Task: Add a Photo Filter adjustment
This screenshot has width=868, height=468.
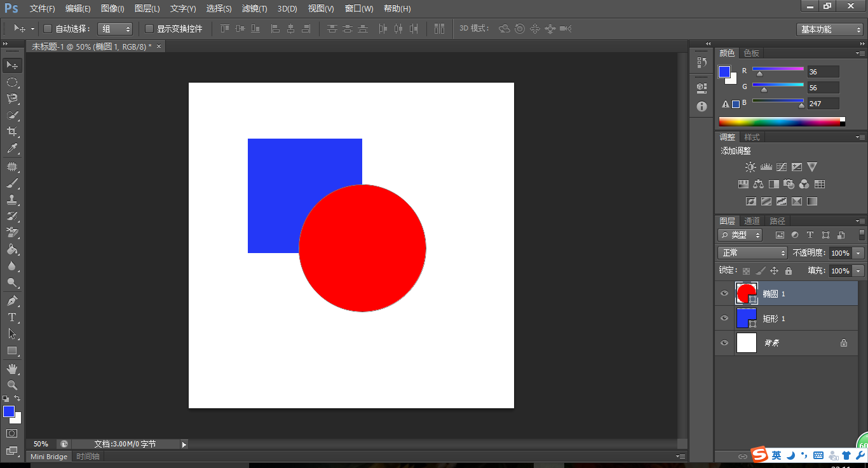Action: click(x=789, y=184)
